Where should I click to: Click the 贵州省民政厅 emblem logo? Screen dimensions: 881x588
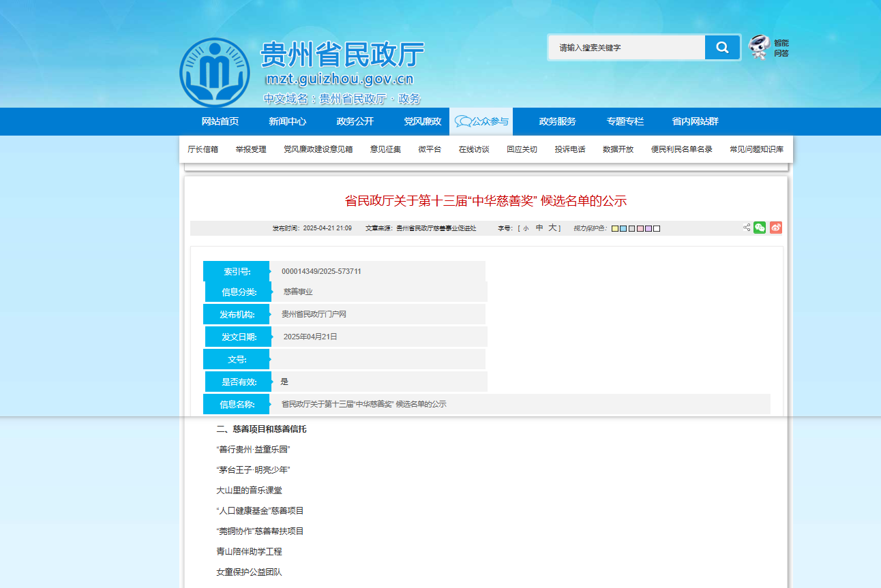coord(214,72)
